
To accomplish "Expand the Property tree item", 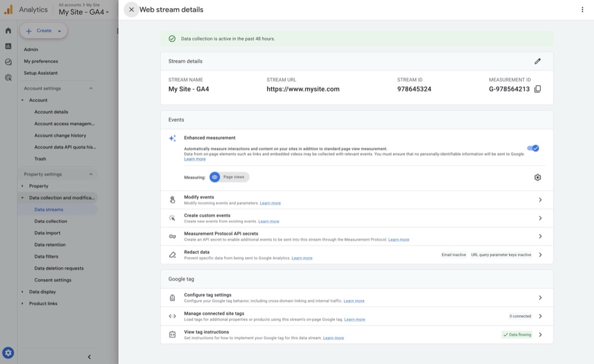I will coord(23,186).
